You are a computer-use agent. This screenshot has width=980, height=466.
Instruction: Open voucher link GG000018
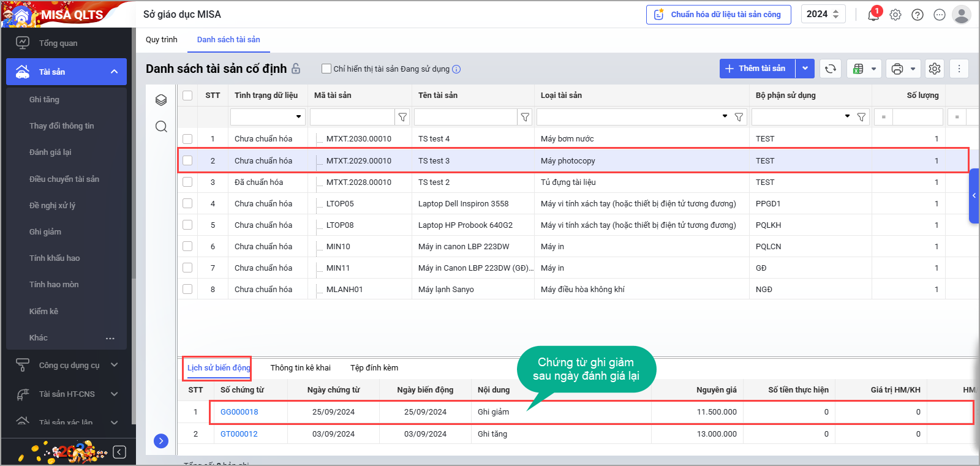(x=239, y=412)
